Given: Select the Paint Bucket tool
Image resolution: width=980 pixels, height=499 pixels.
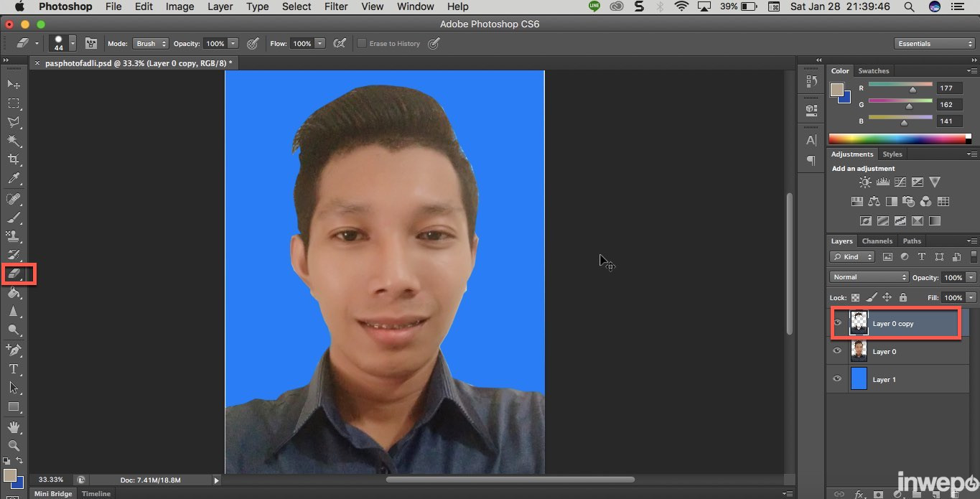Looking at the screenshot, I should (x=14, y=293).
